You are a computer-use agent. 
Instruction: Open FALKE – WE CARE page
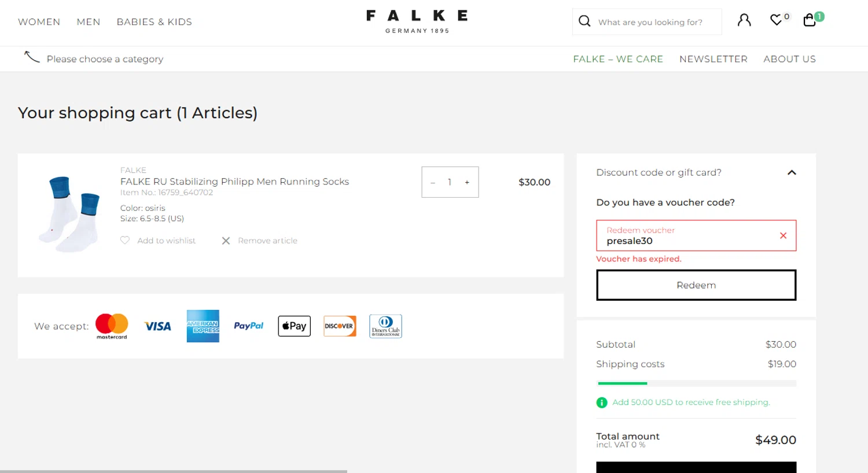tap(618, 59)
